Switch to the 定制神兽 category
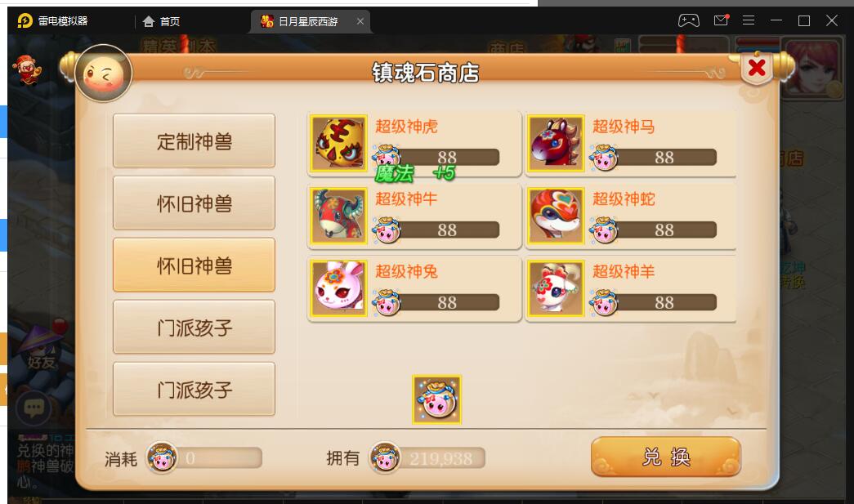The width and height of the screenshot is (854, 504). coord(194,141)
